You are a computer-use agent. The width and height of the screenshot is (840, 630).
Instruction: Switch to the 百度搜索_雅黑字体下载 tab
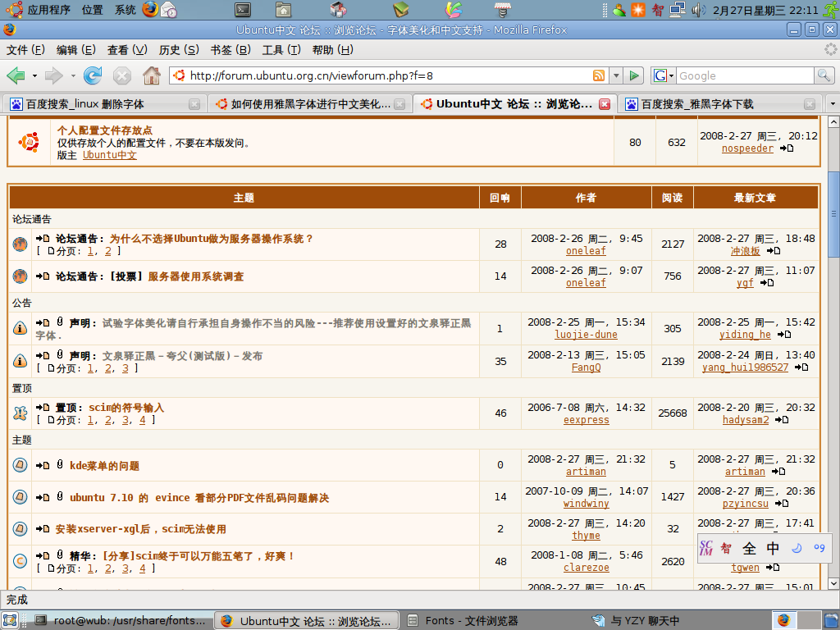coord(719,104)
